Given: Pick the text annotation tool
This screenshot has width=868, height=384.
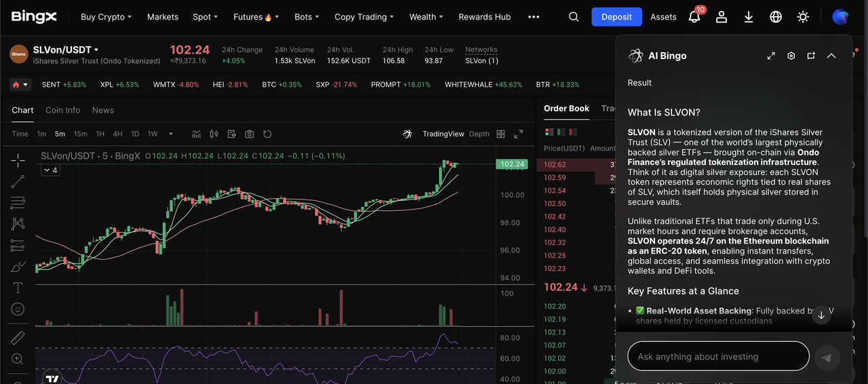Looking at the screenshot, I should click(x=18, y=288).
